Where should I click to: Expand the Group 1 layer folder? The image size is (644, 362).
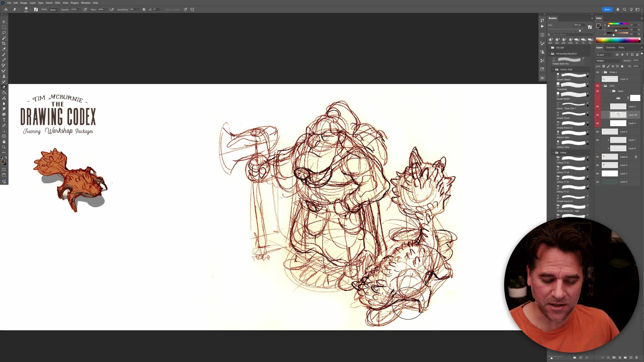pos(602,72)
